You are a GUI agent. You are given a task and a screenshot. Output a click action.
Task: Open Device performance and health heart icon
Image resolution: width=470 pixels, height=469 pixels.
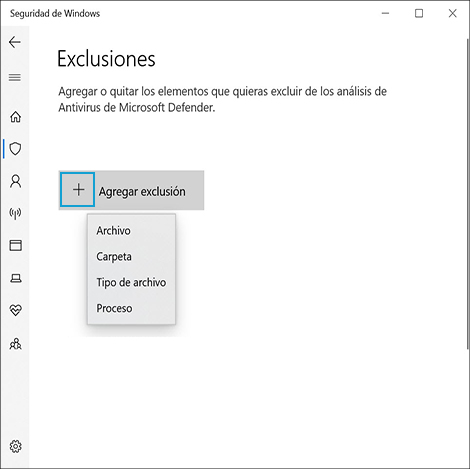15,310
